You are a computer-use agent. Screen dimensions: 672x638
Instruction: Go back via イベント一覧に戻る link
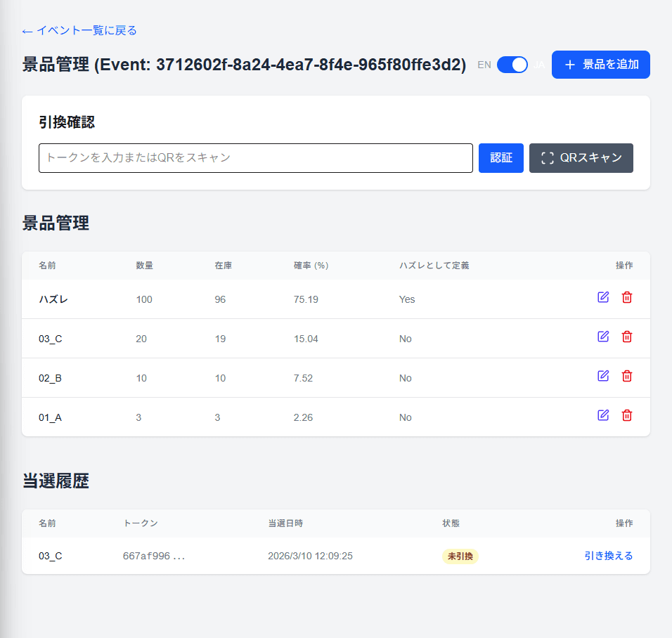pos(79,30)
